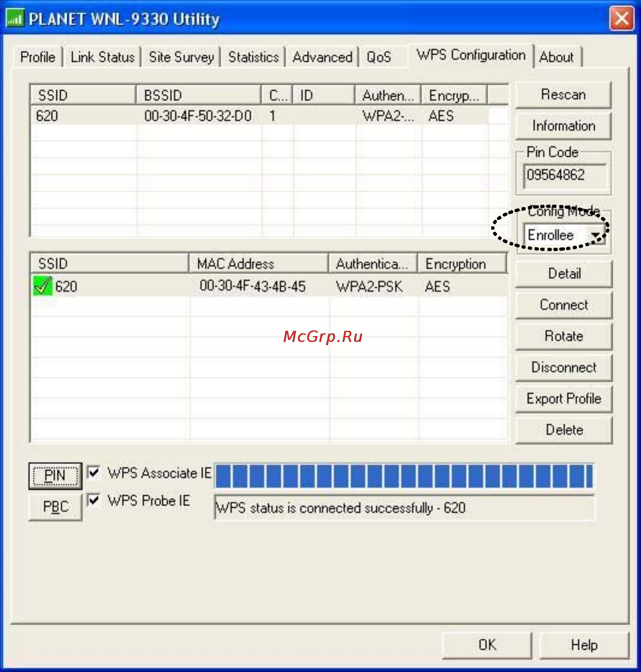This screenshot has height=672, width=641.
Task: Go to the Advanced tab
Action: point(323,57)
